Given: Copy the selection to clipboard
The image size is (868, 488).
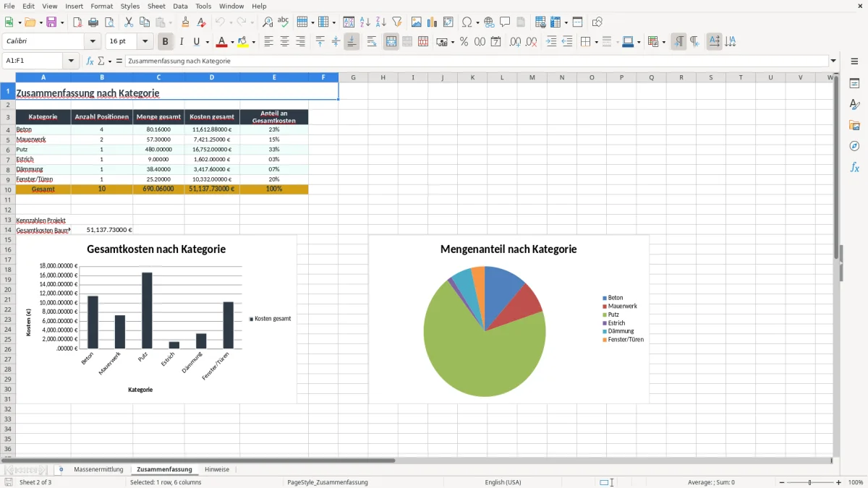Looking at the screenshot, I should (x=145, y=22).
